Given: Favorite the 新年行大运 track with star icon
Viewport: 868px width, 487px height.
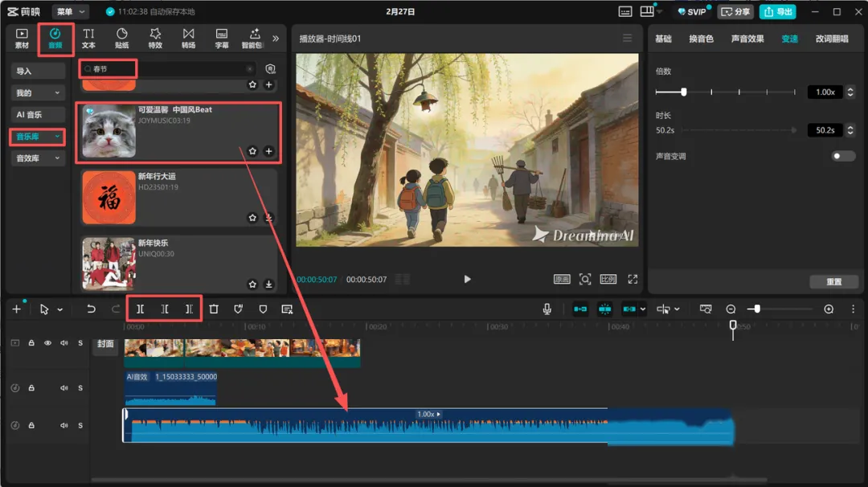Looking at the screenshot, I should pos(252,218).
